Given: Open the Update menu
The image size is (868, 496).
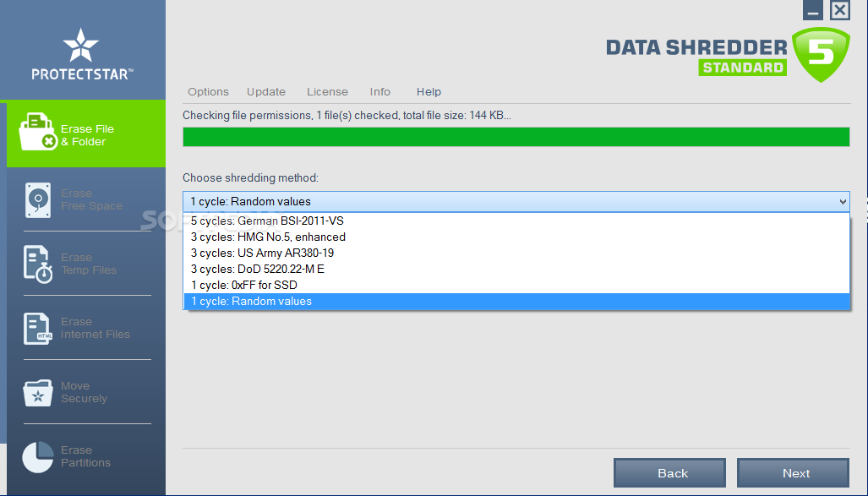Looking at the screenshot, I should pyautogui.click(x=266, y=92).
